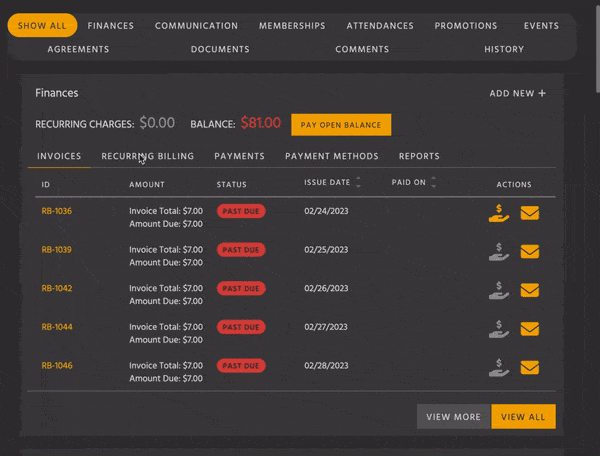Open the Payments sub-tab
600x456 pixels.
click(240, 156)
